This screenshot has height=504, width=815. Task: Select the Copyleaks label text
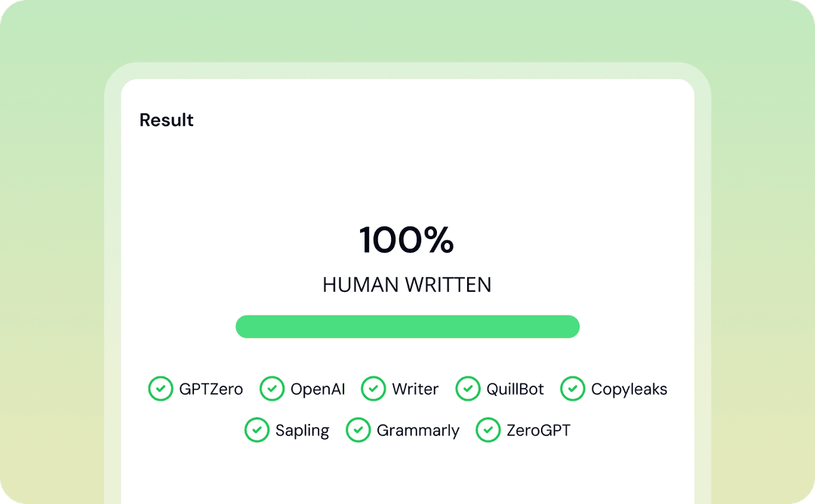click(x=629, y=389)
